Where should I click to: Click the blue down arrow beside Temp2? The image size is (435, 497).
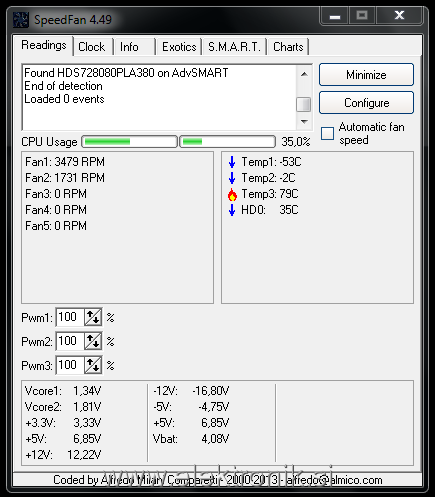click(x=232, y=178)
